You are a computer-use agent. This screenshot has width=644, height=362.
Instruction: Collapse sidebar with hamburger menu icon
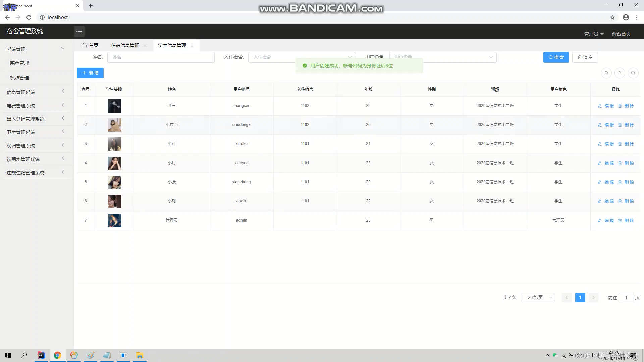(79, 32)
